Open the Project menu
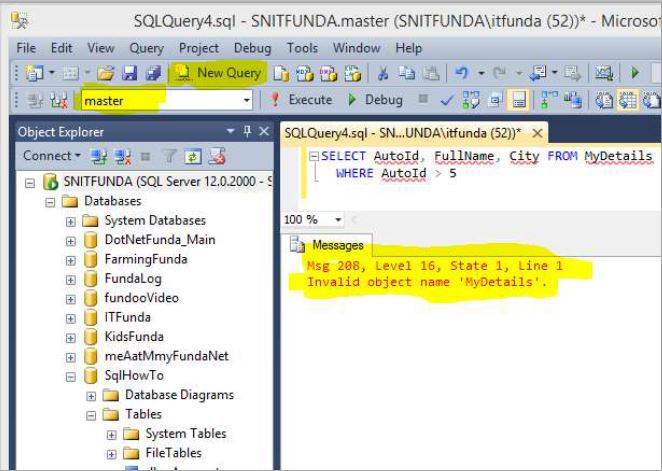This screenshot has height=471, width=662. [198, 48]
